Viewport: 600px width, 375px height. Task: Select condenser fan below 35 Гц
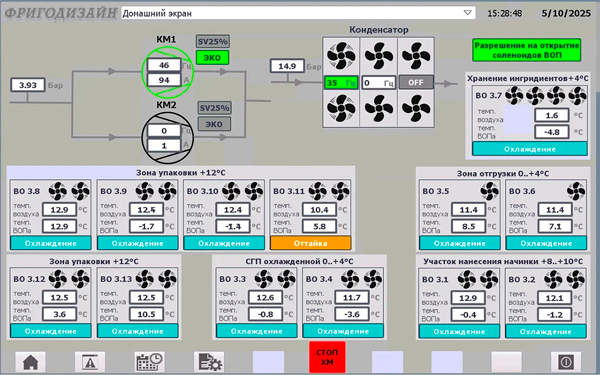coord(341,109)
